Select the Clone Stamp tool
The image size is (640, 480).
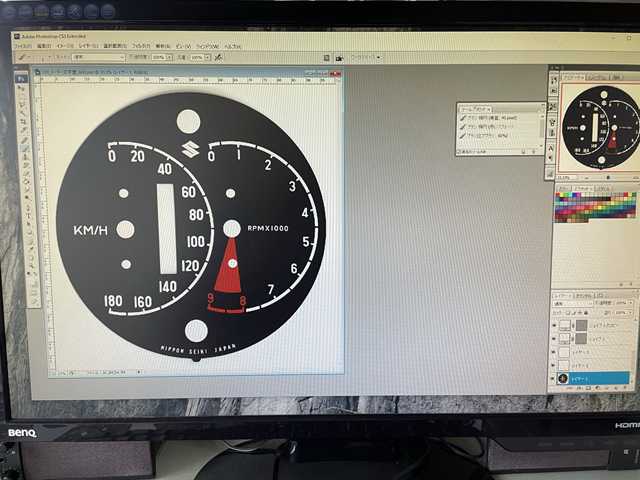pos(26,156)
